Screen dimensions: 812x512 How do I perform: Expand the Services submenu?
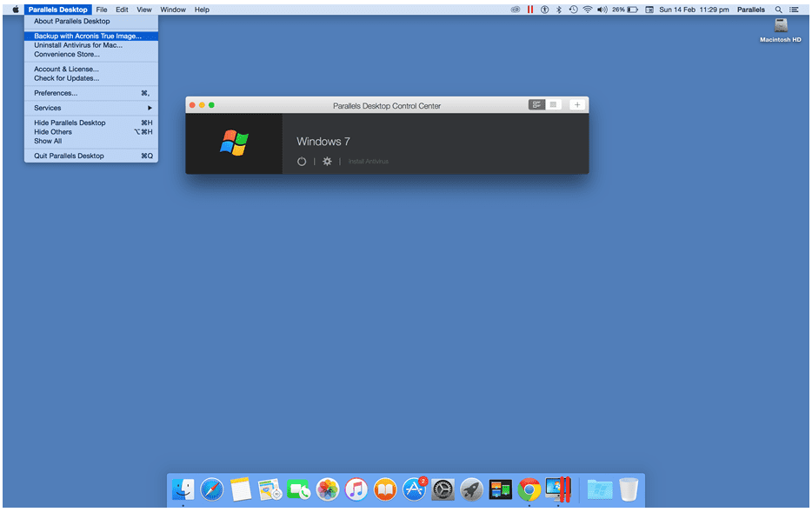(x=91, y=108)
